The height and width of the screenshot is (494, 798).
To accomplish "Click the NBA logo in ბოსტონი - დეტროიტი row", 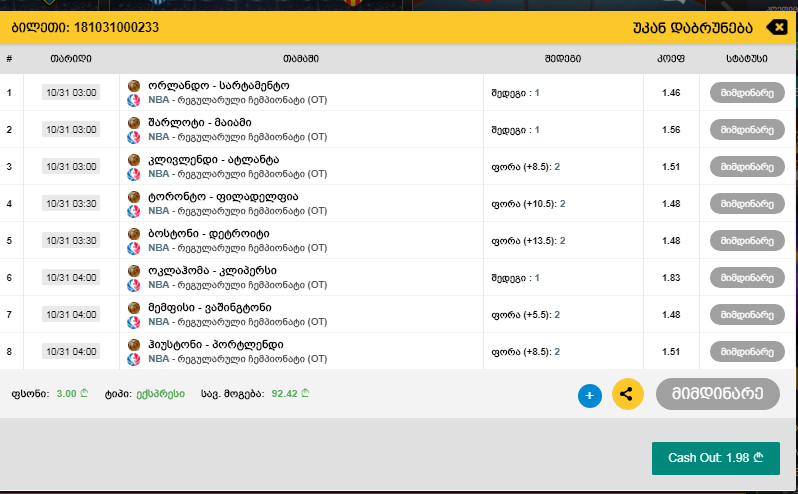I will click(133, 248).
